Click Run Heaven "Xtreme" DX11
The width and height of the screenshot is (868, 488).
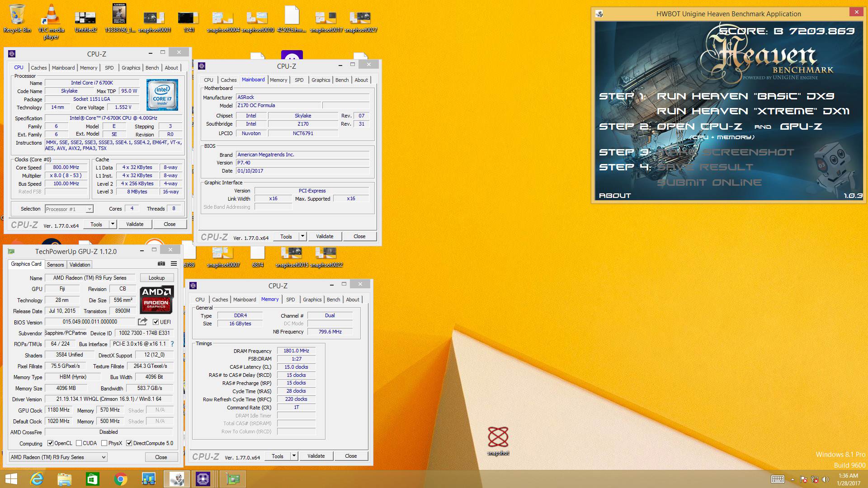tap(753, 111)
